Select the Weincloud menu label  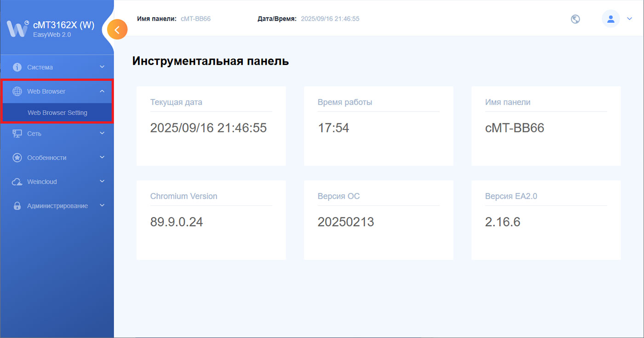click(42, 182)
